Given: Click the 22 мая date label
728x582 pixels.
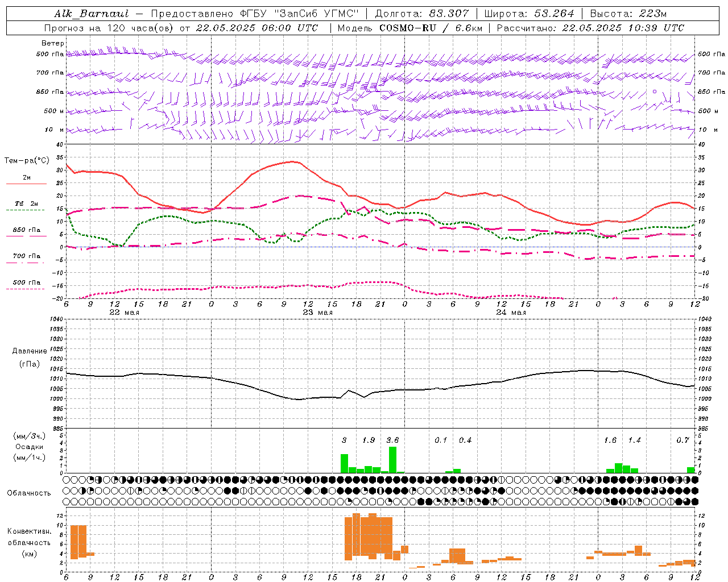Looking at the screenshot, I should point(124,313).
